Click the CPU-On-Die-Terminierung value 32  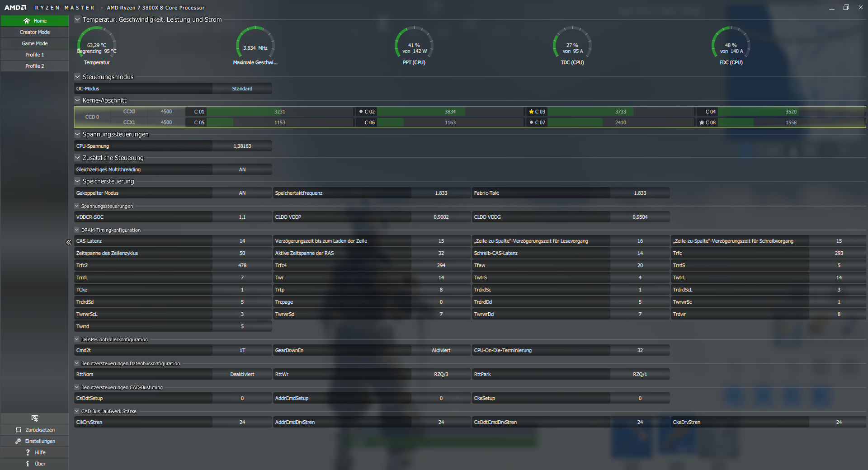click(x=640, y=350)
